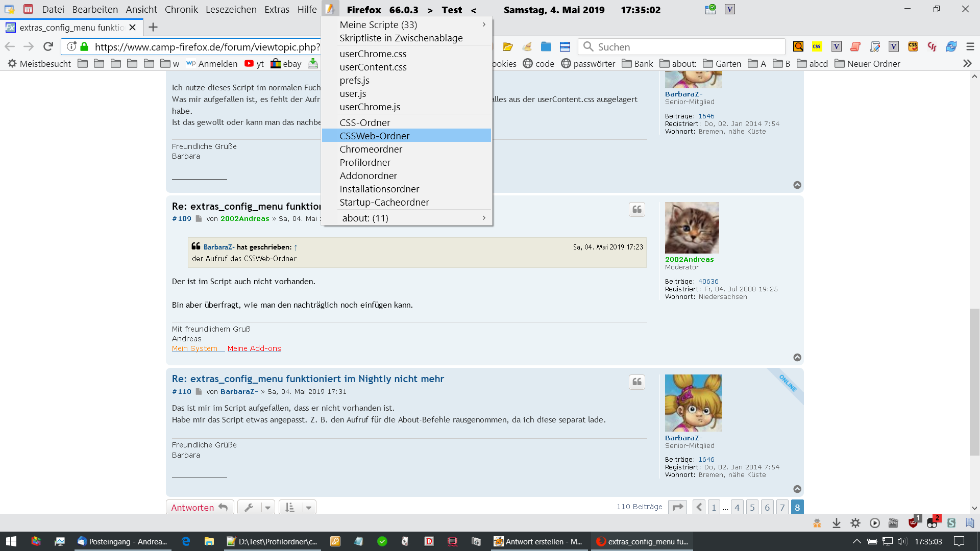
Task: Open the new tab plus button
Action: (153, 27)
